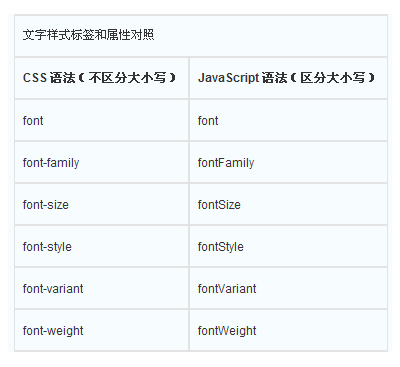The height and width of the screenshot is (367, 400).
Task: Select the fontWeight cell
Action: pos(288,330)
